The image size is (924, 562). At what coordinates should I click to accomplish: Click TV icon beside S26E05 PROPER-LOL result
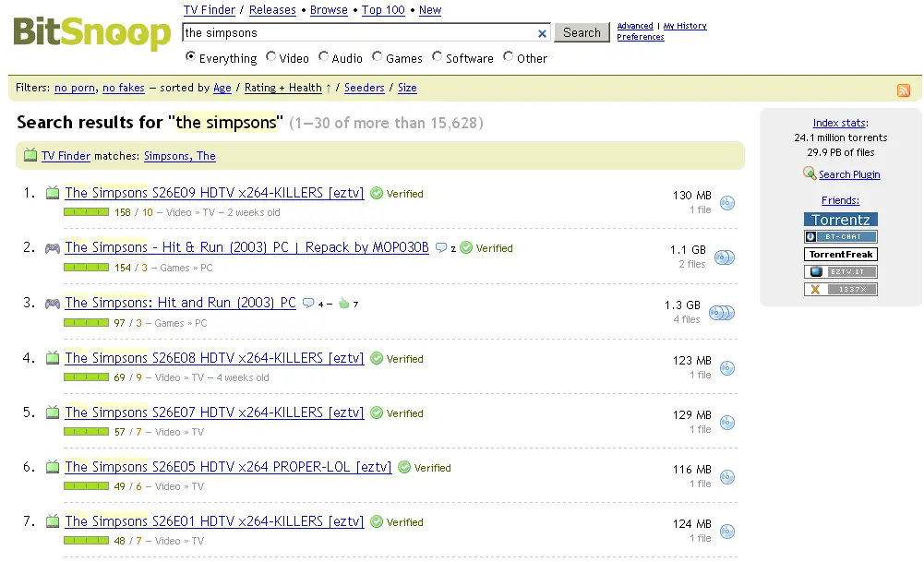click(x=53, y=467)
